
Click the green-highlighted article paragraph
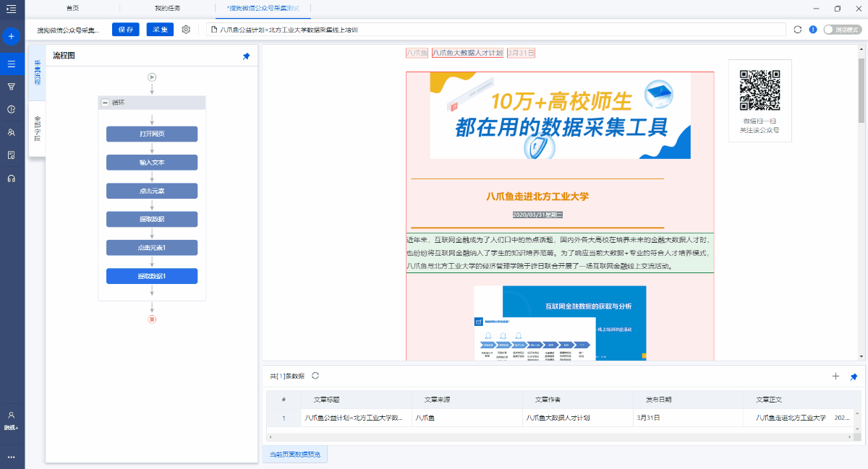560,253
